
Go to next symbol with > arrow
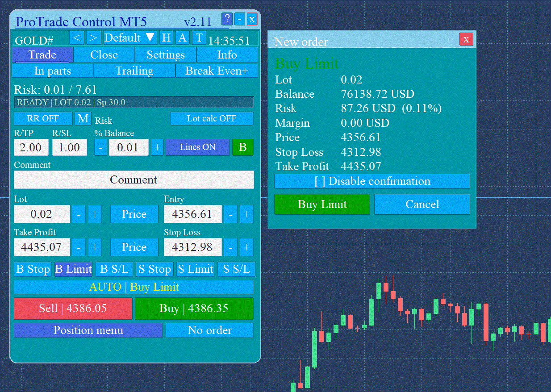pyautogui.click(x=93, y=38)
